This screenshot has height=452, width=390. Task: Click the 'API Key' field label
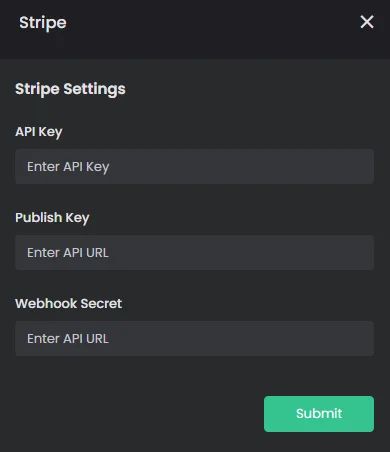click(39, 132)
